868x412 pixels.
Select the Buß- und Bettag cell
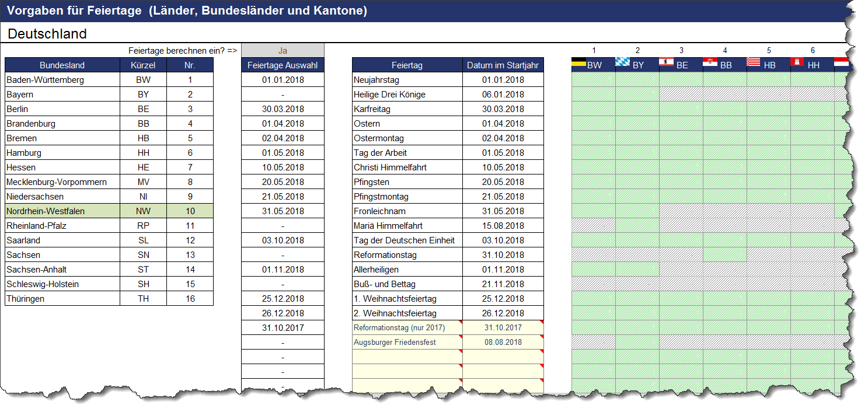click(x=407, y=284)
